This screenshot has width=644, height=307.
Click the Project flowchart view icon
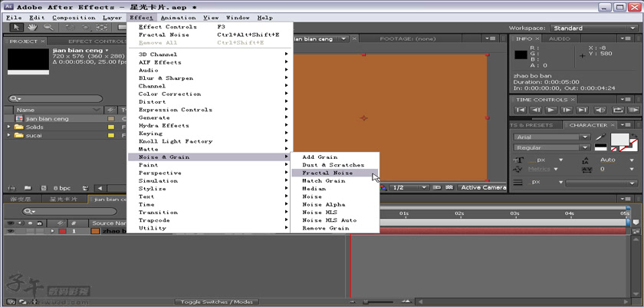pos(85,188)
